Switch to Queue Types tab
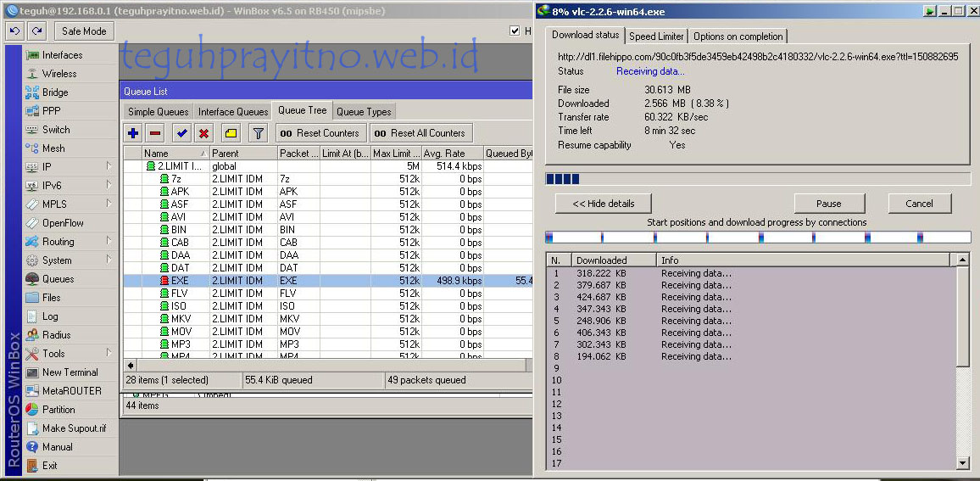Image resolution: width=980 pixels, height=481 pixels. point(364,112)
